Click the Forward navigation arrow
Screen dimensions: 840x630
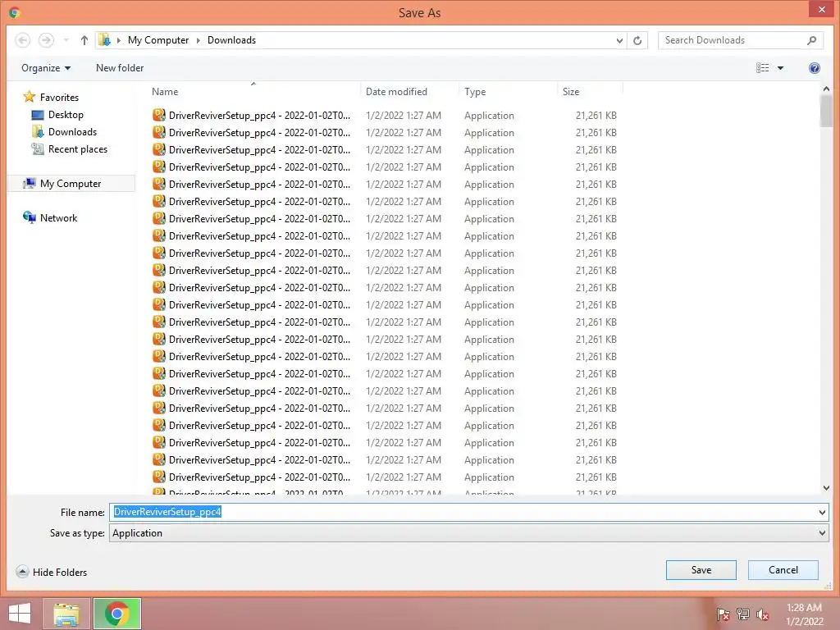tap(46, 40)
